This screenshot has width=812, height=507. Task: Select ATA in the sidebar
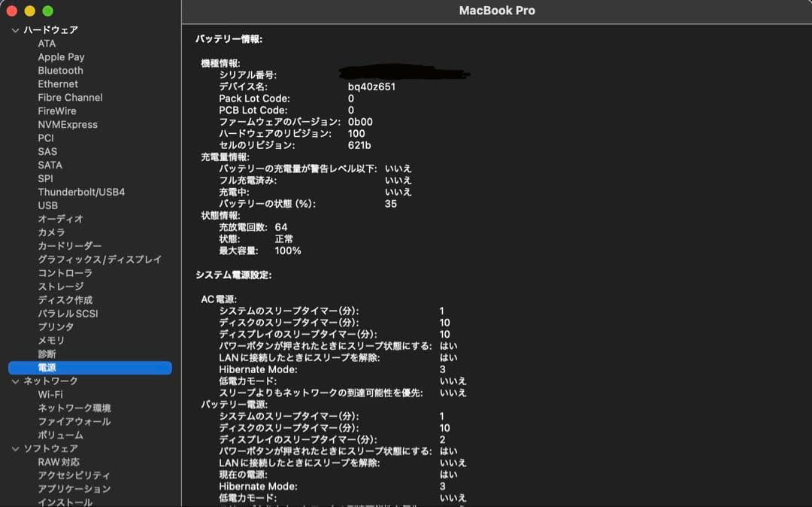point(47,44)
